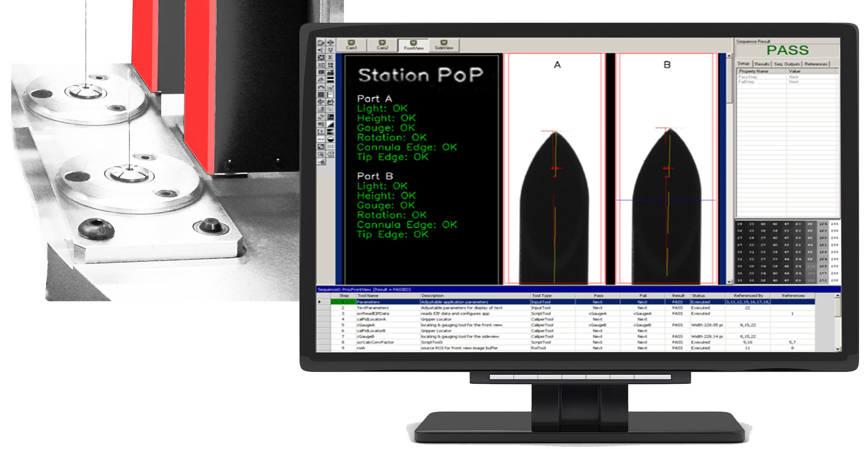
Task: Click the pointing hand icon at the toolbar bottom
Action: (x=321, y=162)
